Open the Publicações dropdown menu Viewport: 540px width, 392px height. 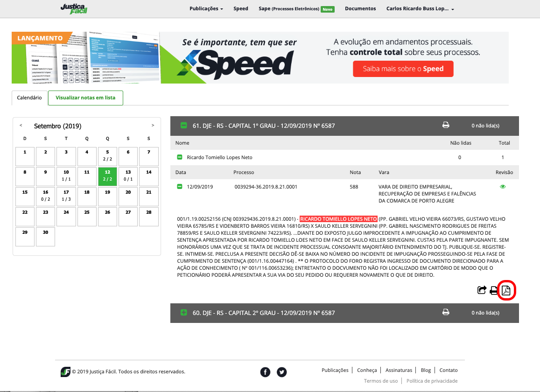(x=206, y=8)
